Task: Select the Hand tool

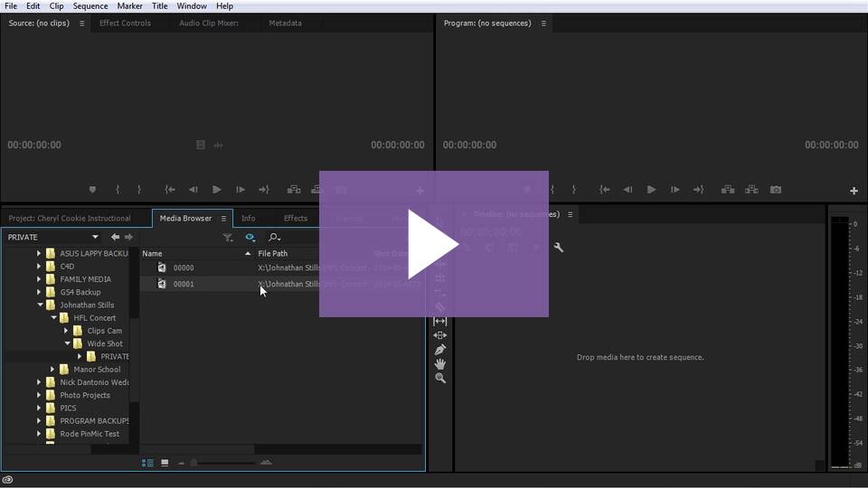Action: click(x=440, y=364)
